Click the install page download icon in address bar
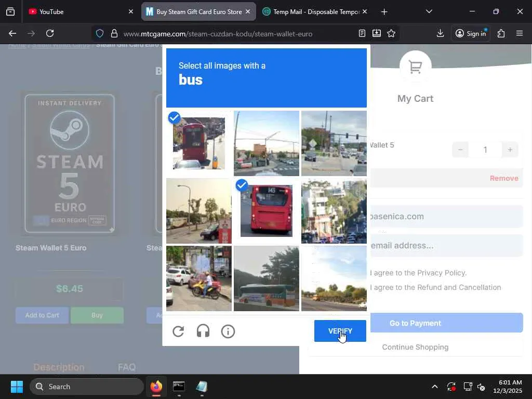The height and width of the screenshot is (399, 532). click(x=377, y=33)
